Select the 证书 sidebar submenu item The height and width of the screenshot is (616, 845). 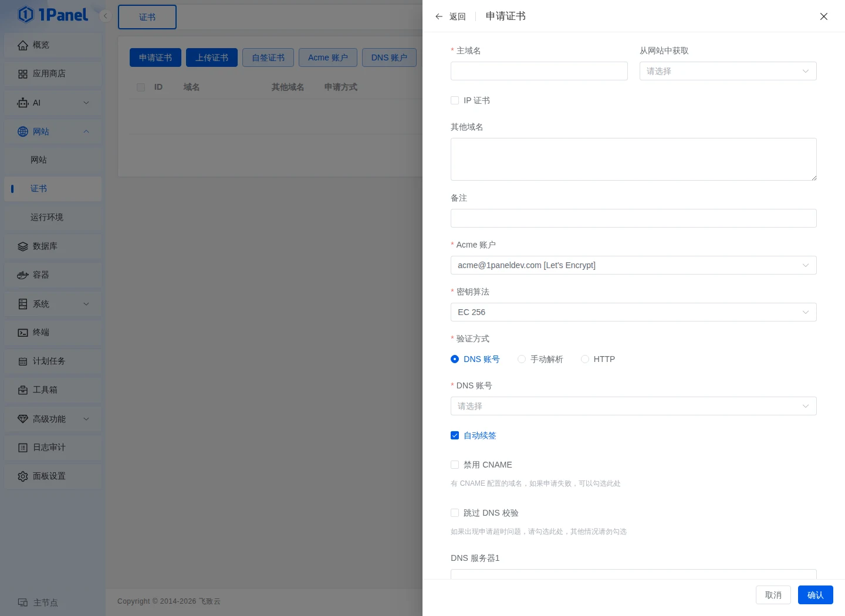point(53,189)
